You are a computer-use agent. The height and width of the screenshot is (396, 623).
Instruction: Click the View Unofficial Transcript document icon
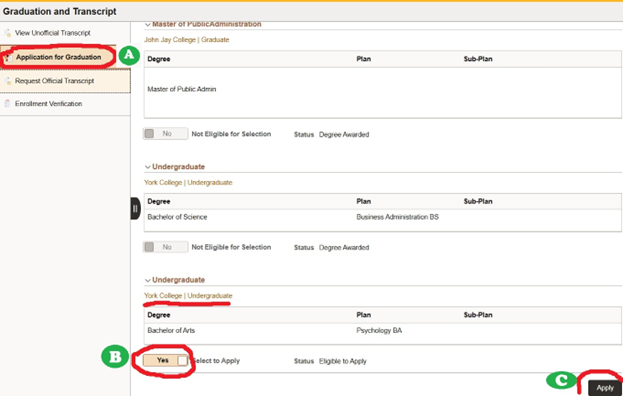8,33
